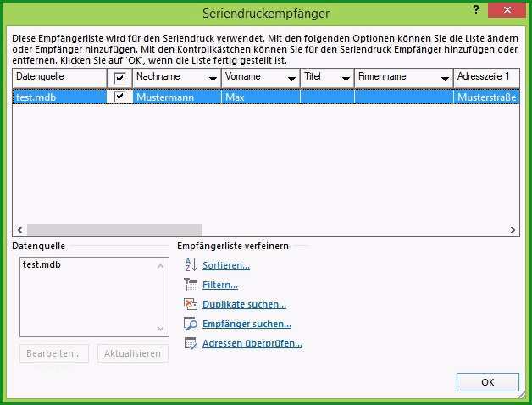Click scroll down arrow in Datenquelle box
The height and width of the screenshot is (405, 532).
point(160,328)
